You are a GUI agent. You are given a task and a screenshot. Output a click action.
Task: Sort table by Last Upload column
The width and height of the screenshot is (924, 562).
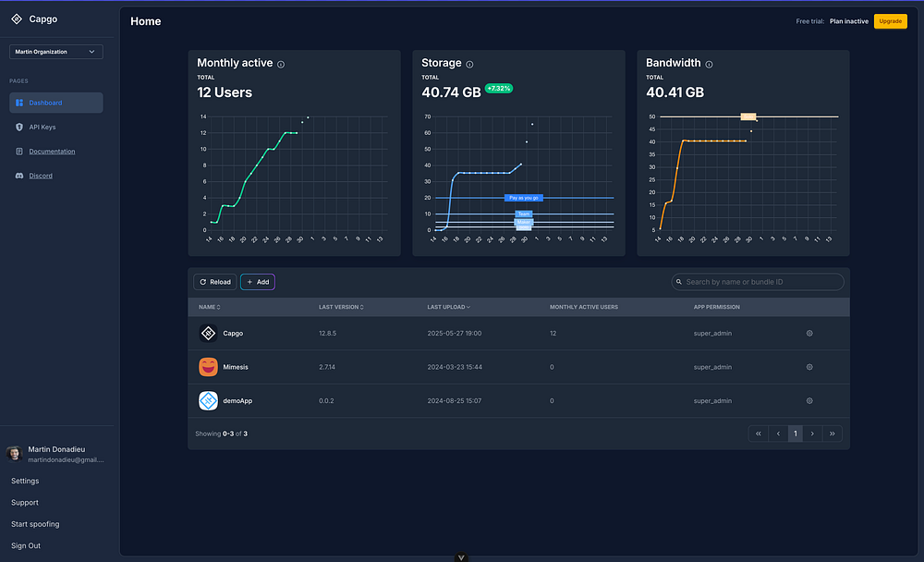tap(448, 307)
